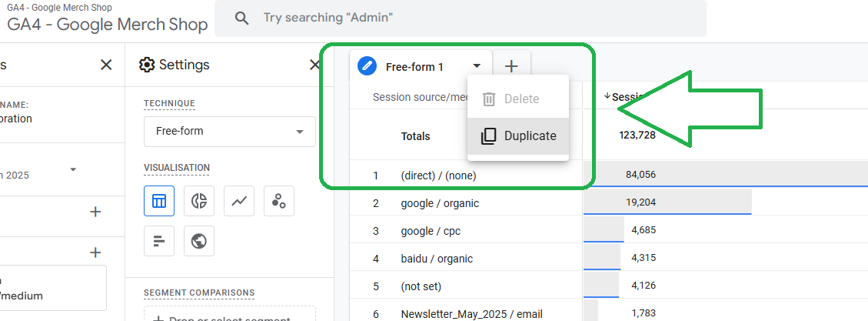
Task: Open the Technique Free-form dropdown
Action: (x=230, y=132)
